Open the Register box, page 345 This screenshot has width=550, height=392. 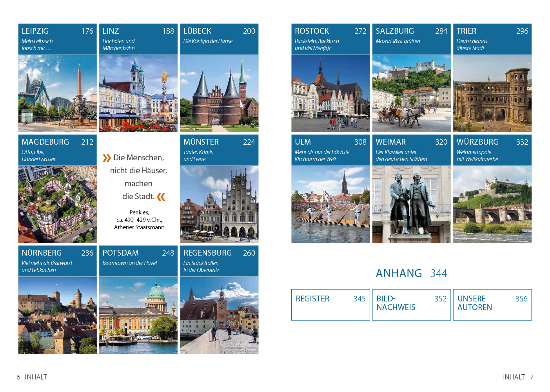pyautogui.click(x=330, y=305)
